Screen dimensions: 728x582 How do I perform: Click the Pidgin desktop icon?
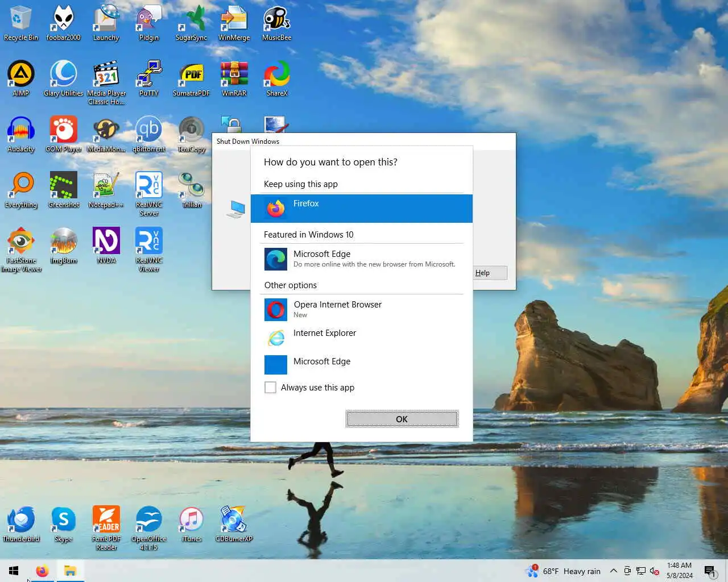click(x=148, y=23)
